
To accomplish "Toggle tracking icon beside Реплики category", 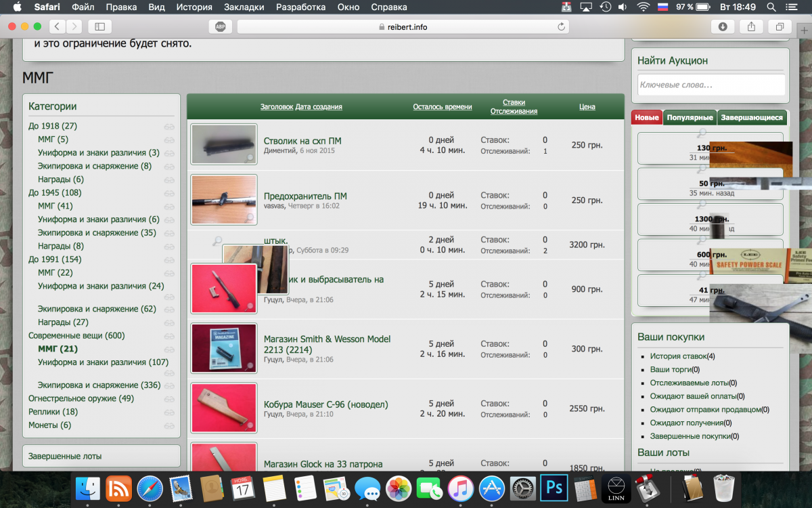I will pos(169,412).
